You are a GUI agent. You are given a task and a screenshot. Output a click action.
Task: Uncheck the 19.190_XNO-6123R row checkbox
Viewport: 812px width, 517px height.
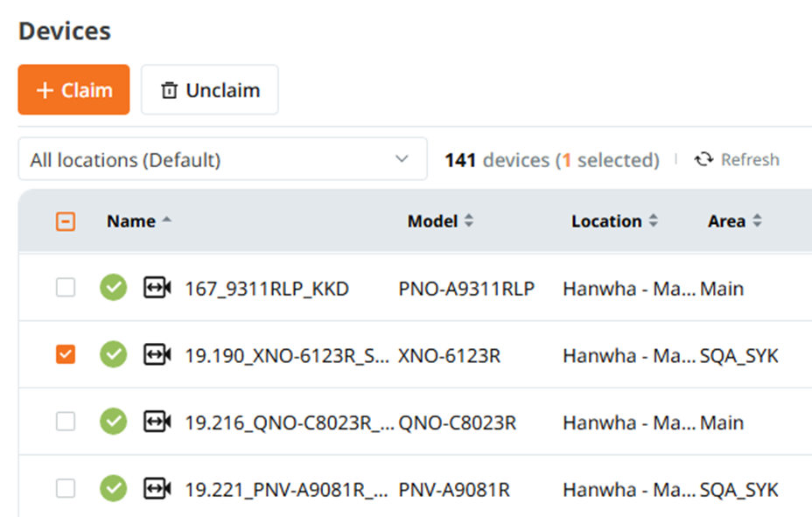tap(66, 354)
